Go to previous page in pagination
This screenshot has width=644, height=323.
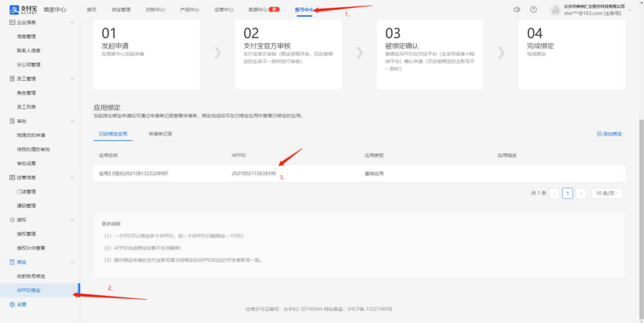[554, 193]
